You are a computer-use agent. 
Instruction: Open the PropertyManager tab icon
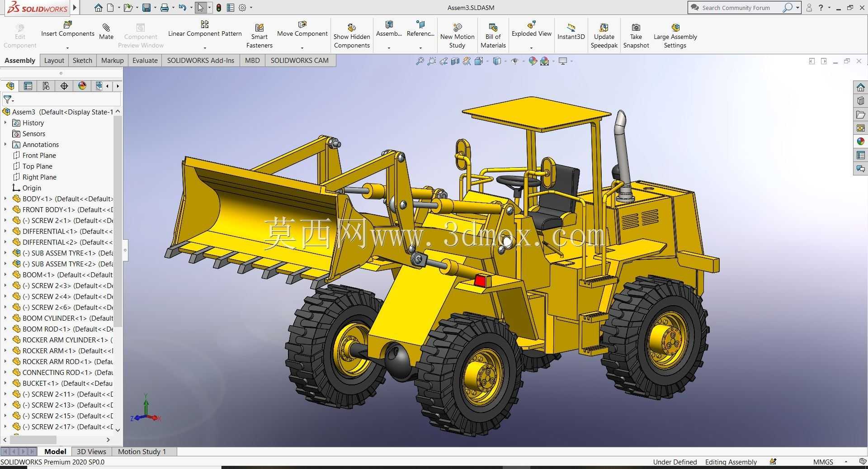point(28,86)
